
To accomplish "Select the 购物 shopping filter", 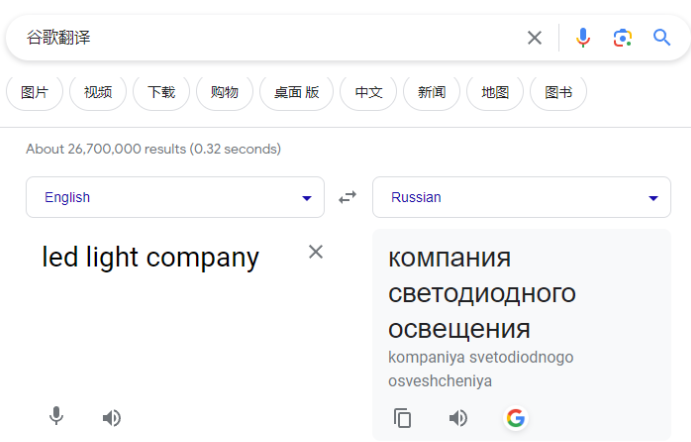I will coord(224,93).
